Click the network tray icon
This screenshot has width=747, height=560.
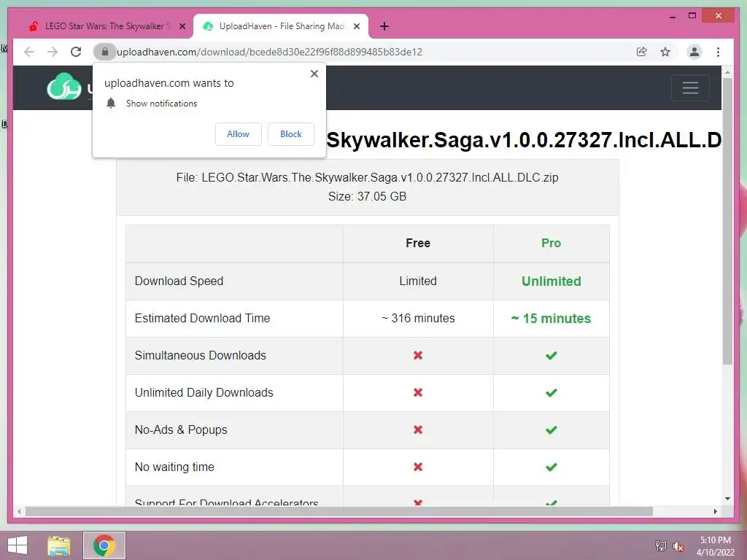[x=661, y=546]
